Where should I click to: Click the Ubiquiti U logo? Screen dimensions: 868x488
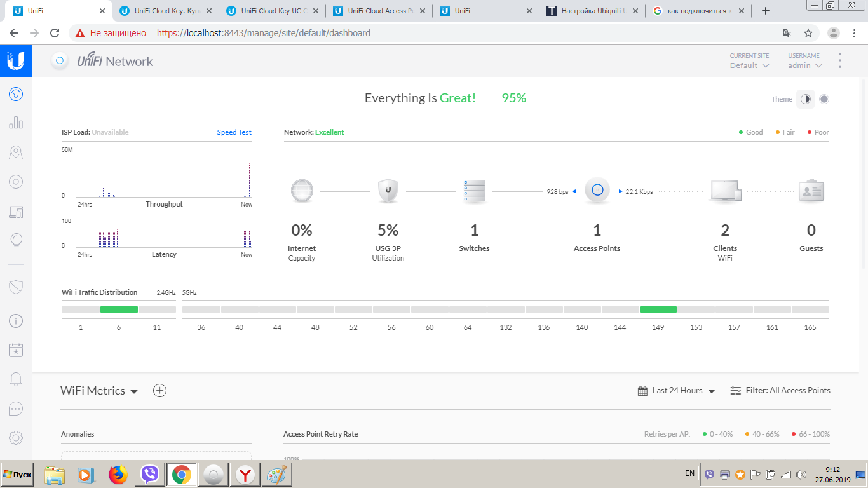[16, 61]
